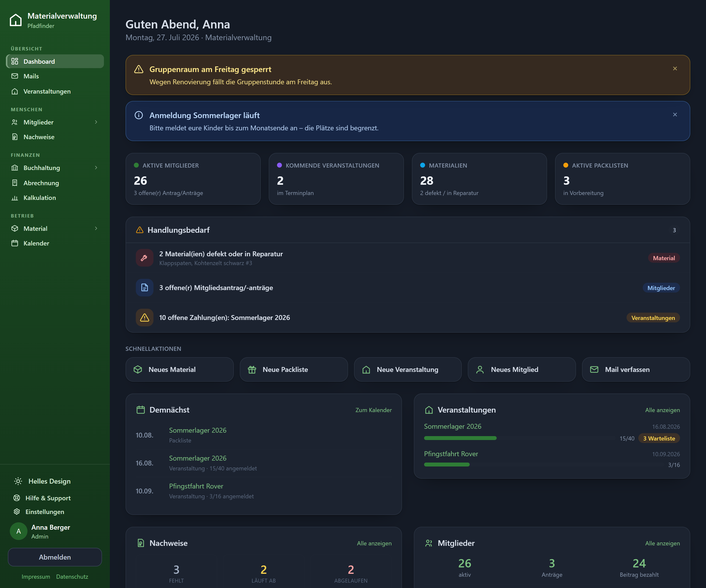Click the document icon beside Nachweise card heading
The height and width of the screenshot is (588, 706).
pyautogui.click(x=141, y=543)
